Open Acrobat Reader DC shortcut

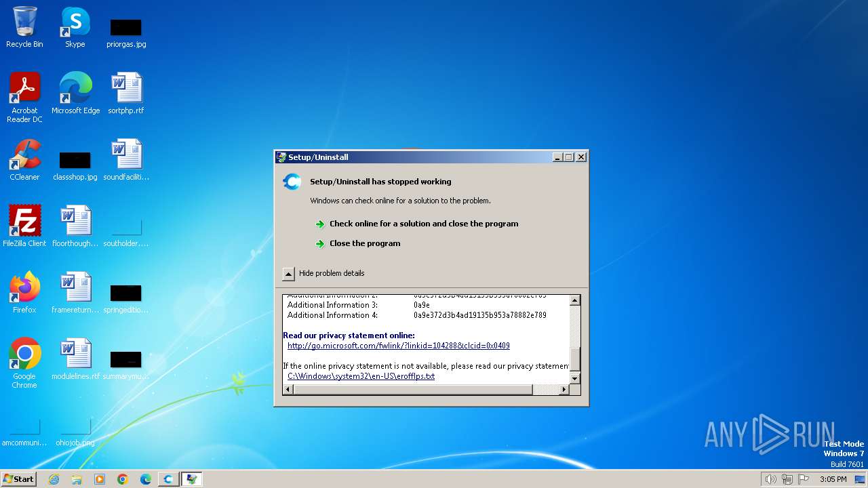click(24, 97)
